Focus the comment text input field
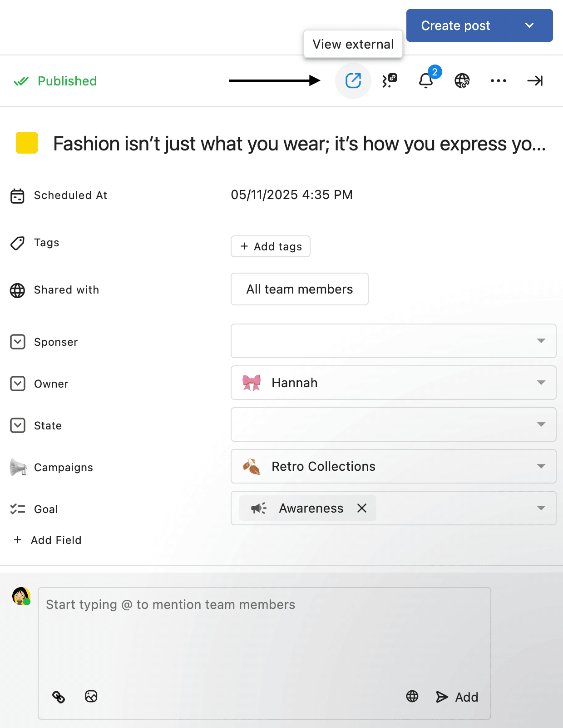Viewport: 563px width, 728px height. (x=263, y=632)
